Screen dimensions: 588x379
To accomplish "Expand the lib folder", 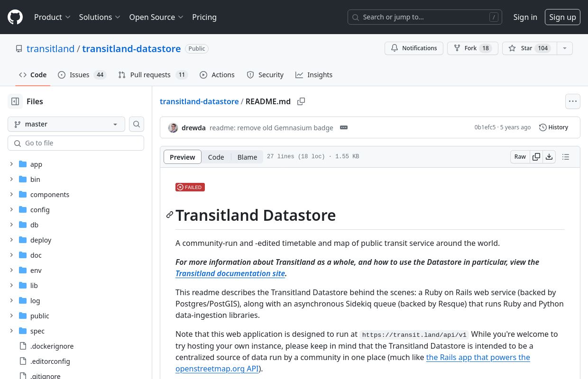I will point(11,285).
